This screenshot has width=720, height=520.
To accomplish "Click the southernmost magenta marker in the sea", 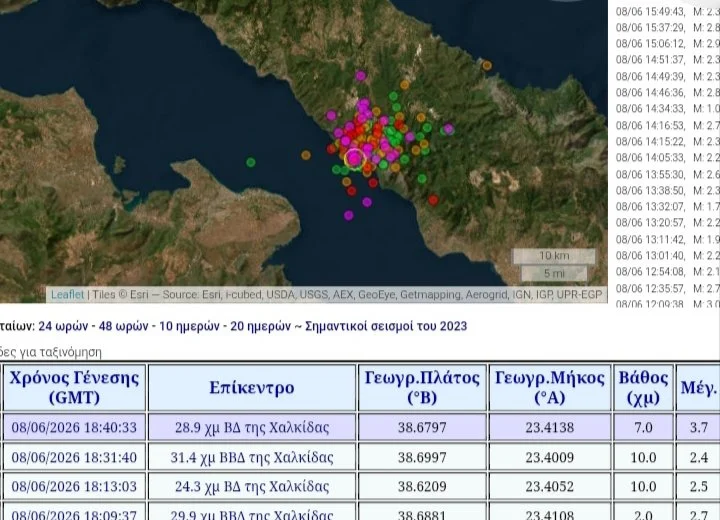I will click(349, 215).
